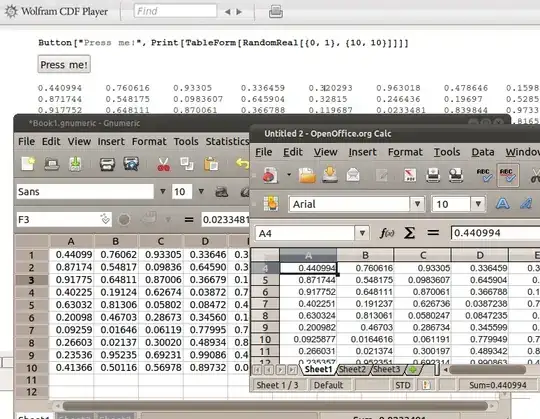Open the View menu in OpenOffice Calc
540x419 pixels.
point(325,152)
